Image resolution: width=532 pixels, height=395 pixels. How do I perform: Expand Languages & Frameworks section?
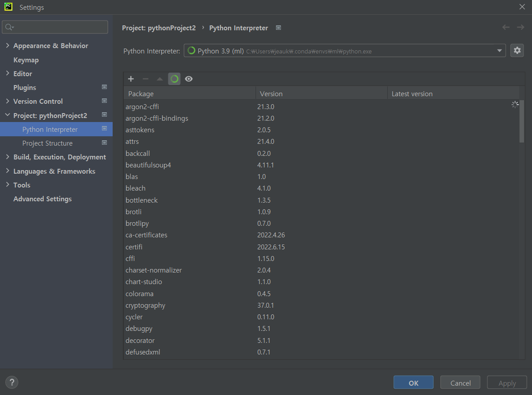[8, 171]
